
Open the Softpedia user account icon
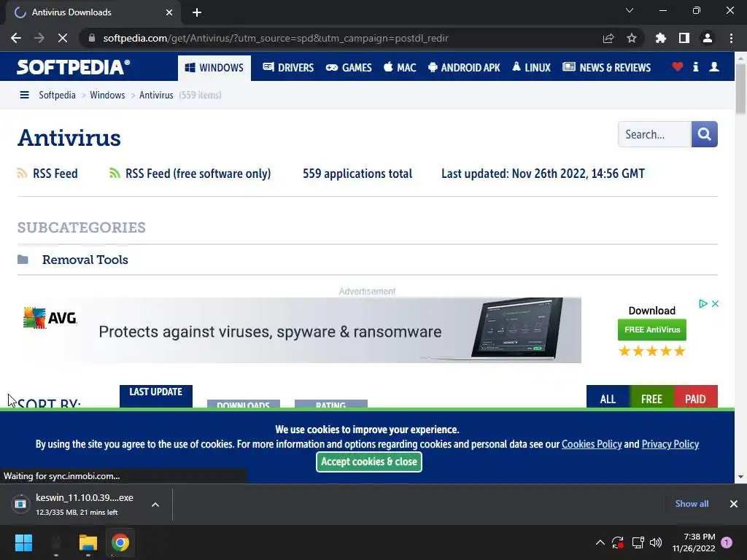click(714, 66)
